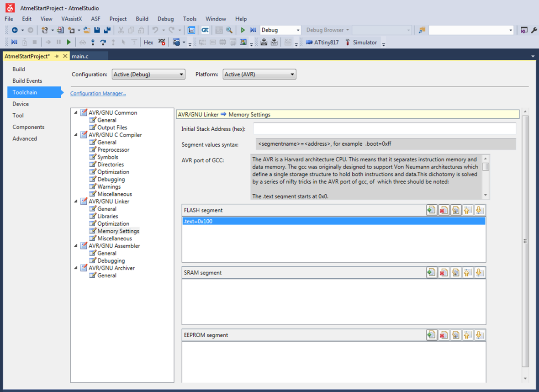Add a new item to the EEPROM segment
The width and height of the screenshot is (539, 392).
click(431, 335)
